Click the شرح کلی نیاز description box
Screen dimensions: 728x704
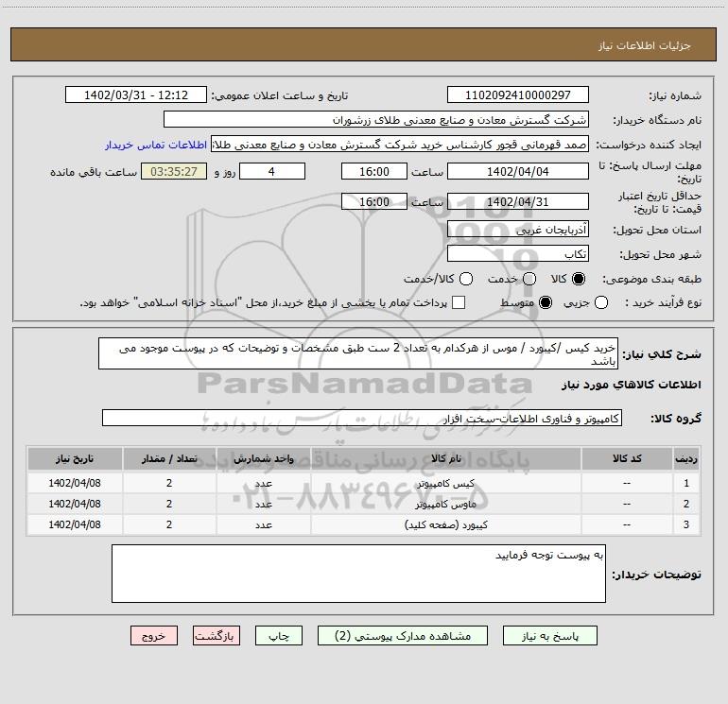[x=358, y=353]
